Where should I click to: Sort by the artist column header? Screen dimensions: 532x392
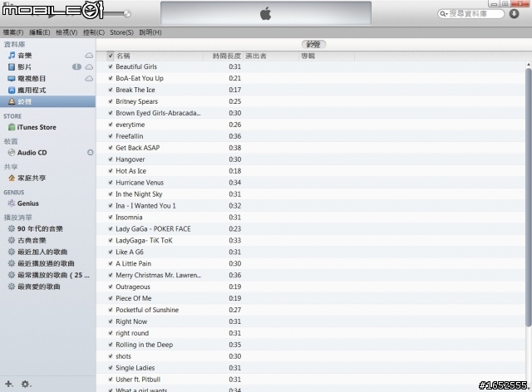point(271,56)
